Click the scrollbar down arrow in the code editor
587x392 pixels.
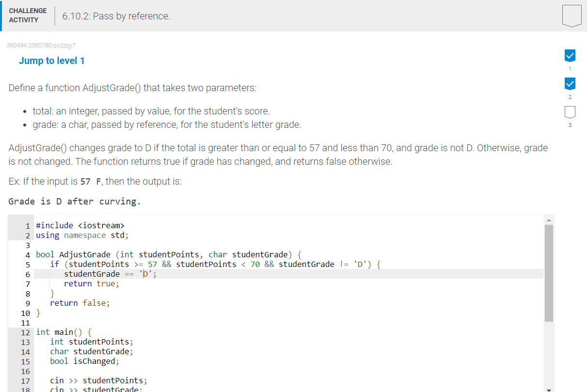[549, 388]
